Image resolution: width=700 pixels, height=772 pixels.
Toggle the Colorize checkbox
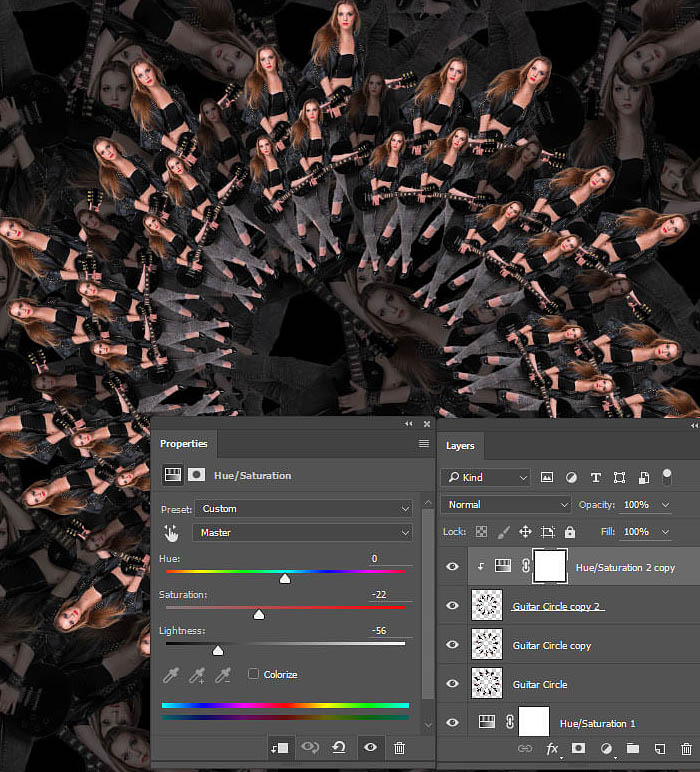coord(253,674)
